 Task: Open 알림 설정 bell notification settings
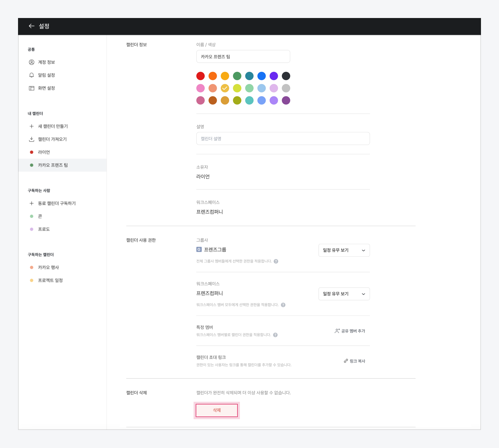tap(46, 75)
